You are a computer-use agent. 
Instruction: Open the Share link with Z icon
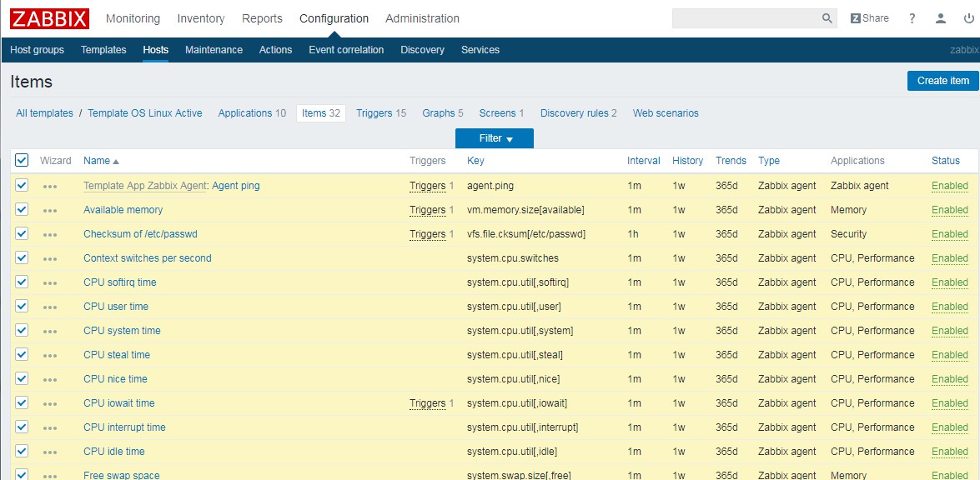coord(869,18)
